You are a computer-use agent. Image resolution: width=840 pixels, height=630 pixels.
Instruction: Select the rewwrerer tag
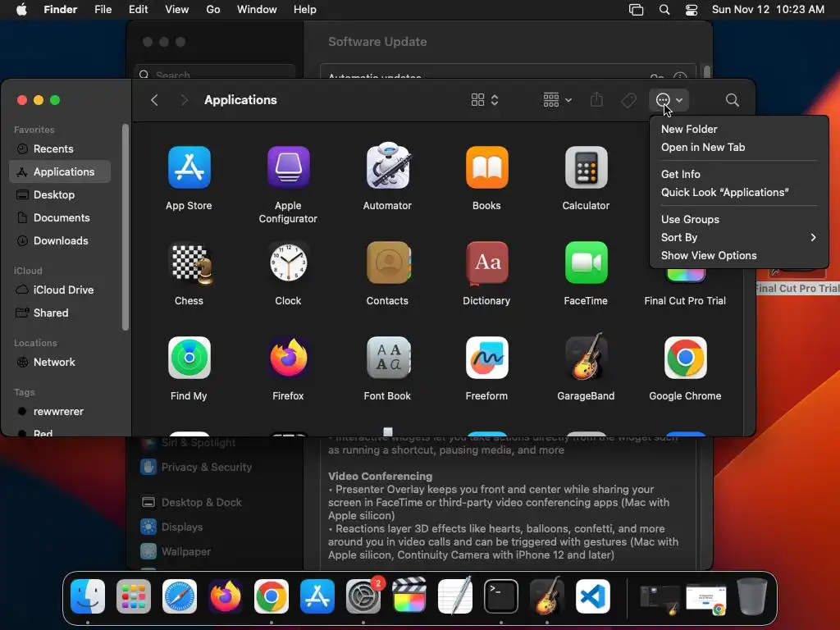[60, 412]
